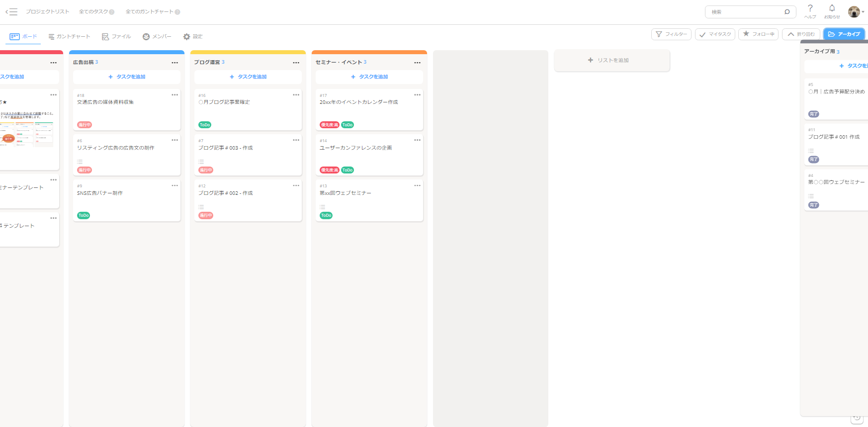
Task: Click checklist icon on 第xx回ウェブセミナー card
Action: coord(322,207)
